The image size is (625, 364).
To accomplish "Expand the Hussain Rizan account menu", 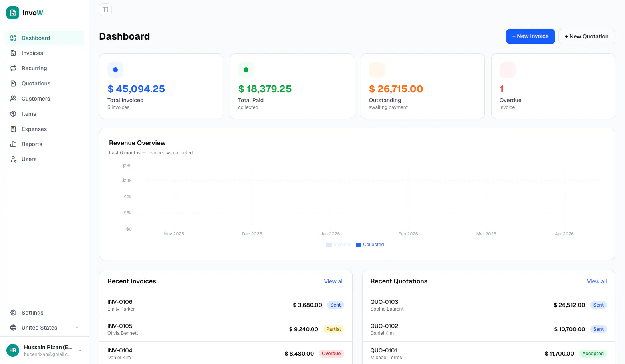I will click(x=45, y=350).
